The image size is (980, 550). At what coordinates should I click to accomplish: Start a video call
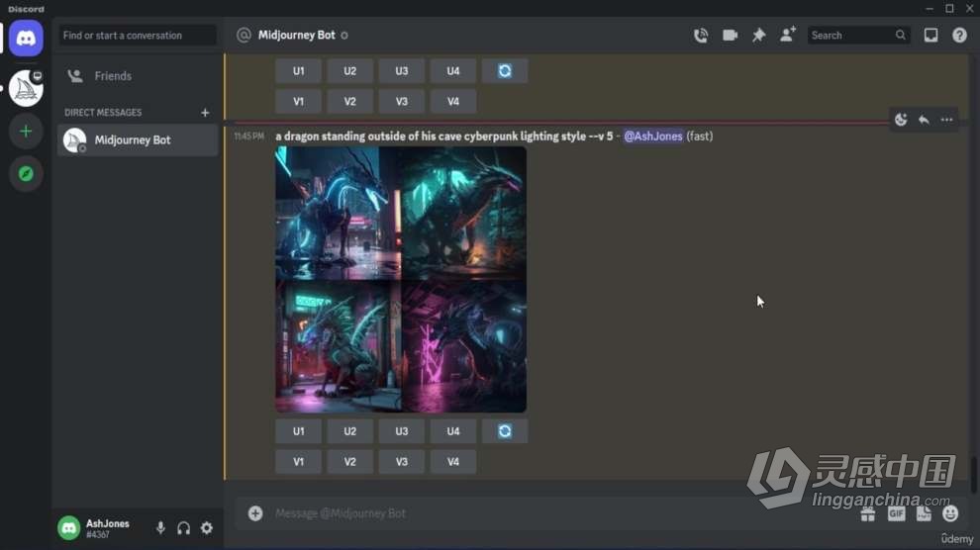click(x=730, y=36)
